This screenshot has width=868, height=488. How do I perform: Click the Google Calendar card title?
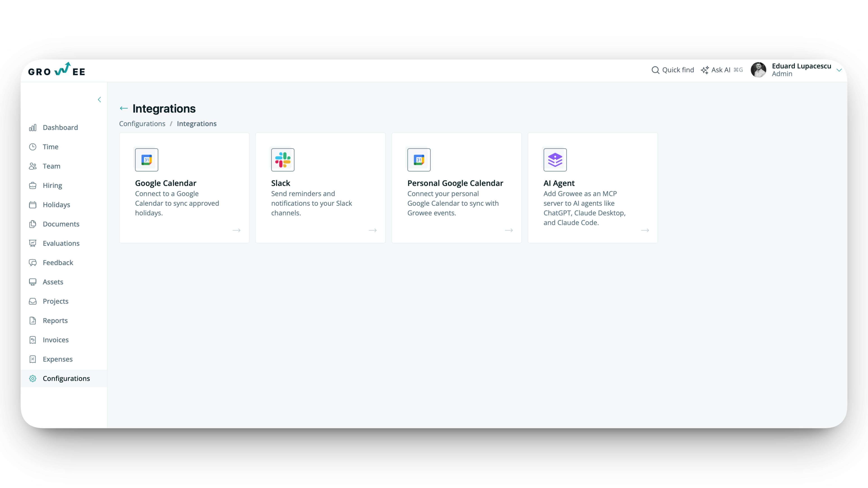tap(166, 183)
